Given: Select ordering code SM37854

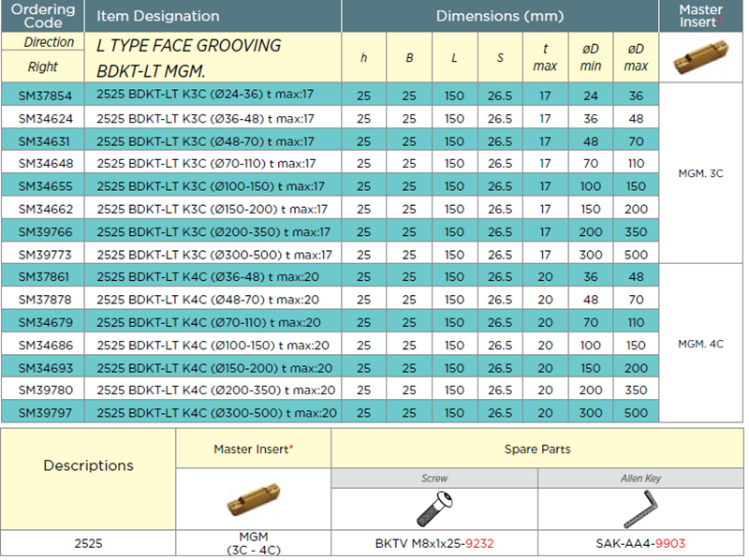Looking at the screenshot, I should 45,96.
